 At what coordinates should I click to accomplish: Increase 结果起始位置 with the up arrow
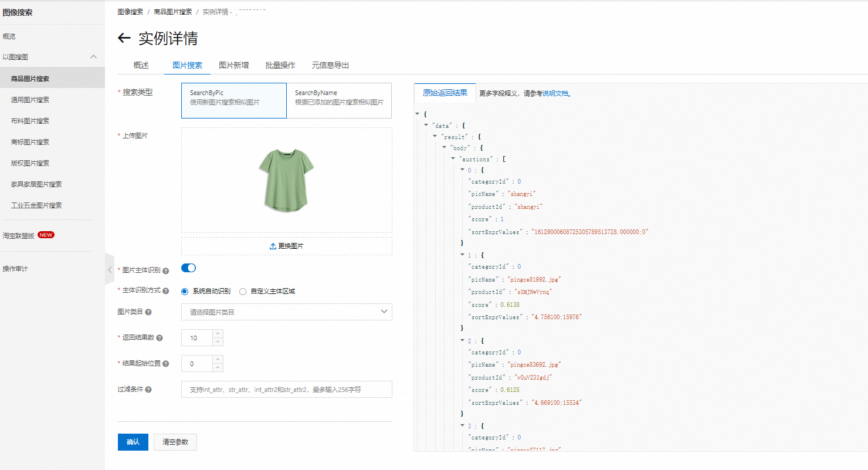click(x=218, y=360)
